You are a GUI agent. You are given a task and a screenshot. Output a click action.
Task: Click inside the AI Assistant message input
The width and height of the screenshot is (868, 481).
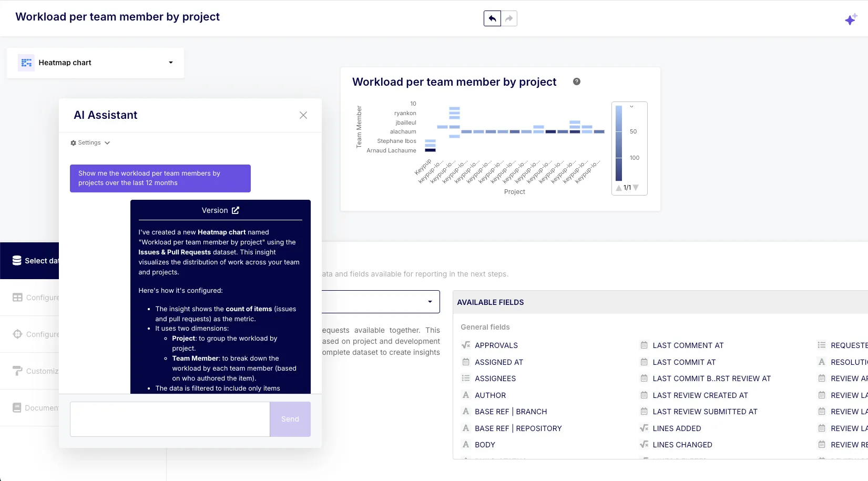coord(169,419)
